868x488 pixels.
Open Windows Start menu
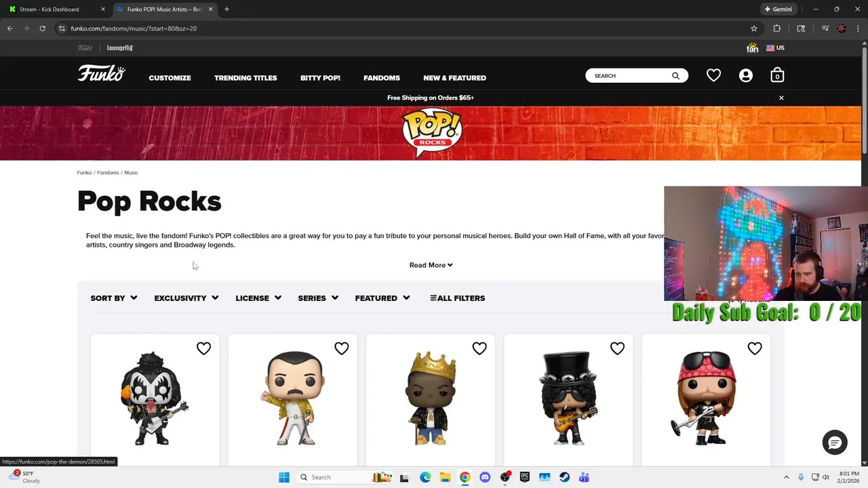coord(284,477)
